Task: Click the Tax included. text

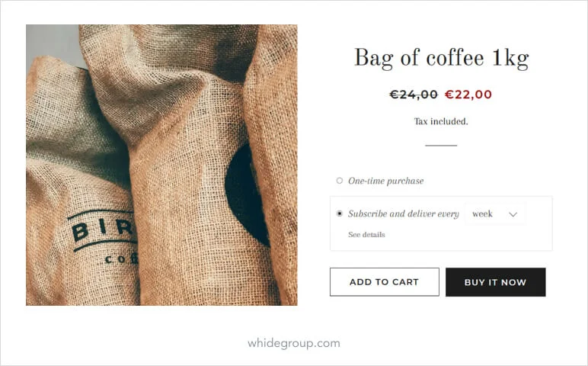Action: pos(441,121)
